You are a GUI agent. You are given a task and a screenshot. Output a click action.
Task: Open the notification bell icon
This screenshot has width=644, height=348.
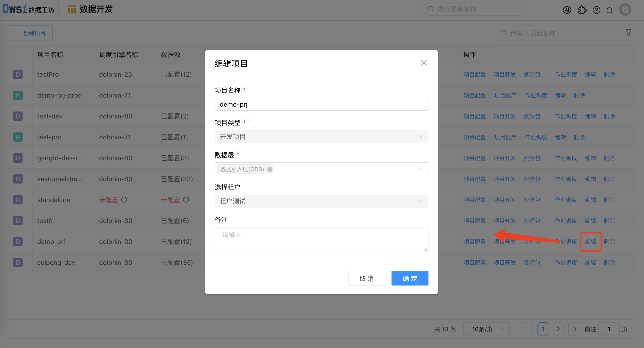tap(609, 10)
